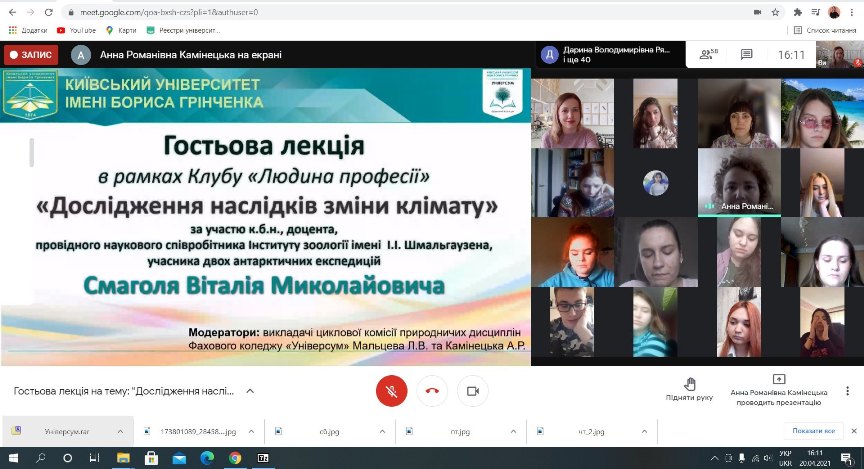
Task: Bookmark page with star icon
Action: [775, 12]
